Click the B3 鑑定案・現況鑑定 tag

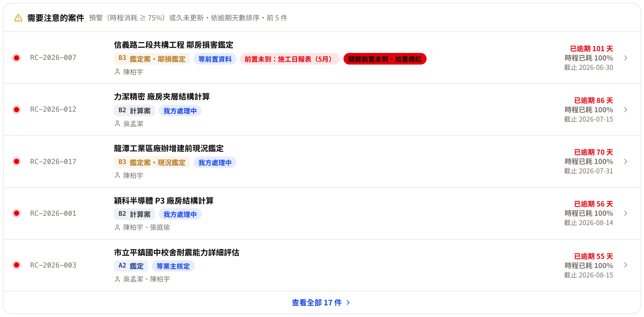(152, 162)
